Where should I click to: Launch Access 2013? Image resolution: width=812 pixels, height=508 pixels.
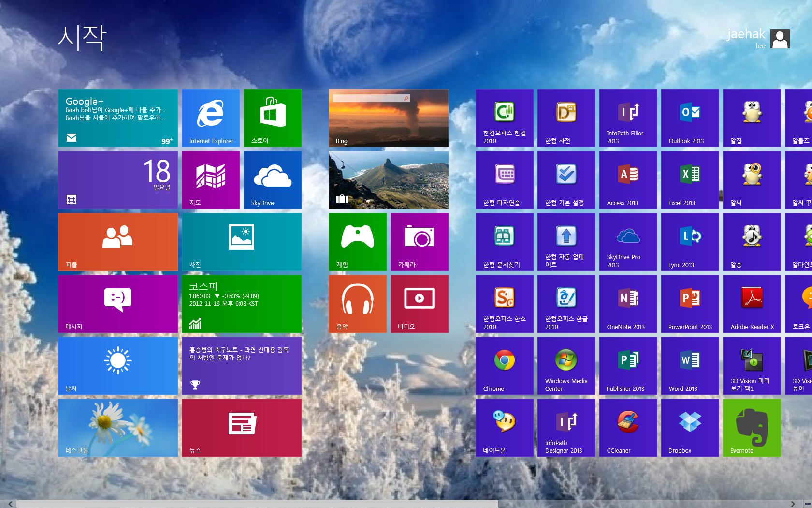[628, 180]
